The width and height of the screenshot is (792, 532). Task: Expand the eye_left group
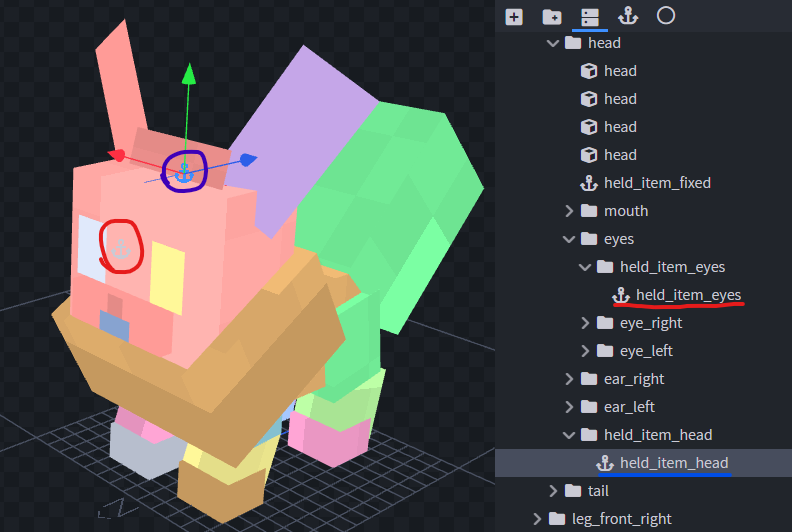[585, 351]
